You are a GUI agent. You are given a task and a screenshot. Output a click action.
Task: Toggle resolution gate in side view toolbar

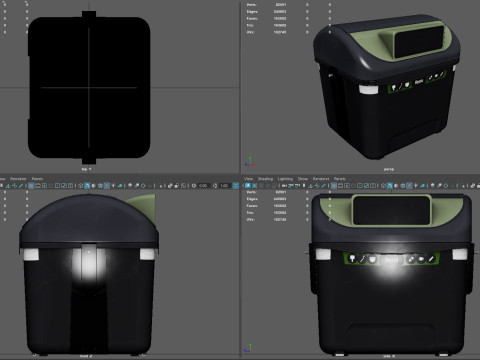pos(347,186)
